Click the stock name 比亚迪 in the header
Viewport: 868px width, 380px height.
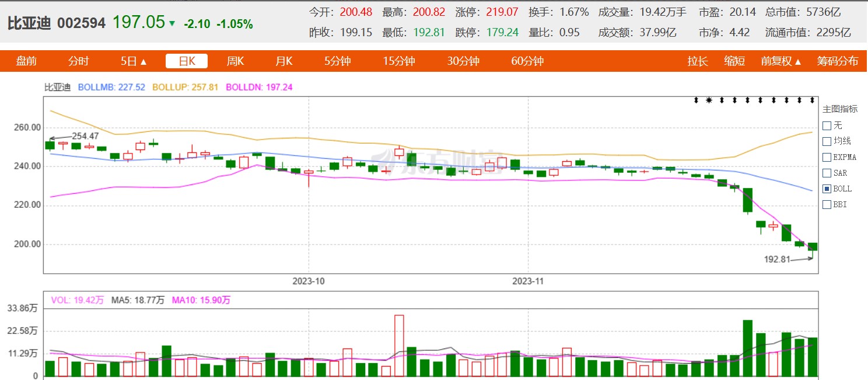pyautogui.click(x=29, y=23)
